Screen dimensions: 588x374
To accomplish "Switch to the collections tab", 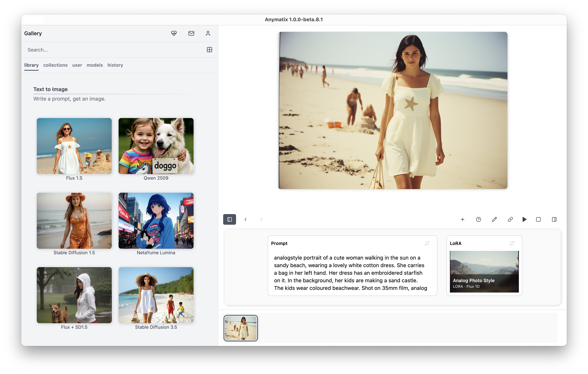I will point(55,65).
